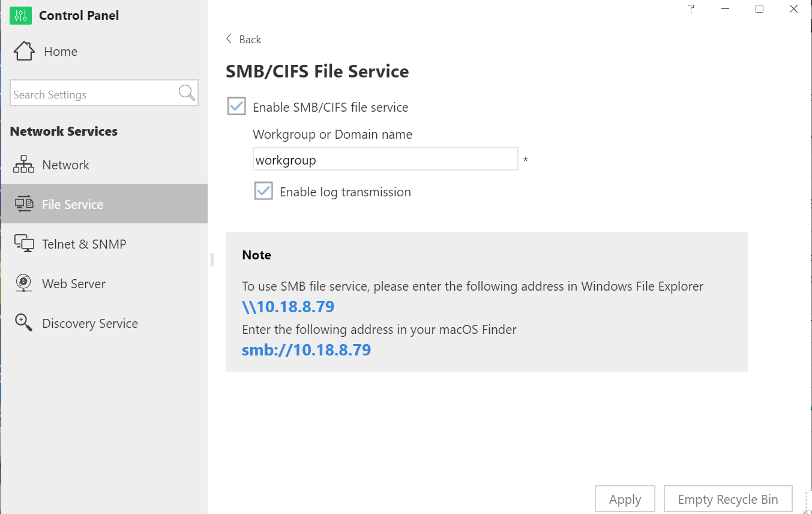Click the Discovery Service magnifier icon
The width and height of the screenshot is (812, 514).
pos(23,322)
